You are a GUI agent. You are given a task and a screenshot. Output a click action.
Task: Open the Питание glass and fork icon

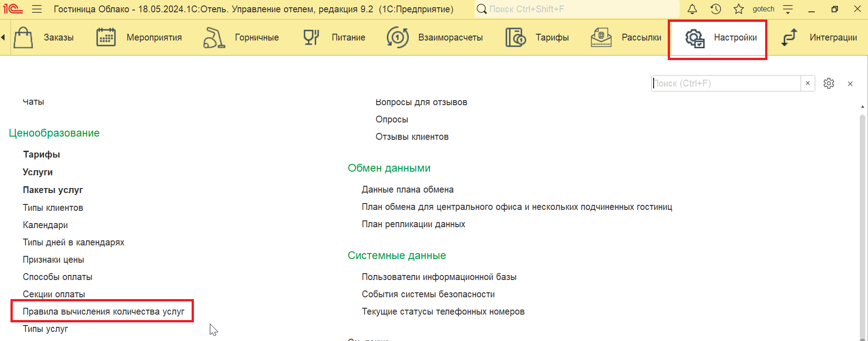click(x=311, y=37)
